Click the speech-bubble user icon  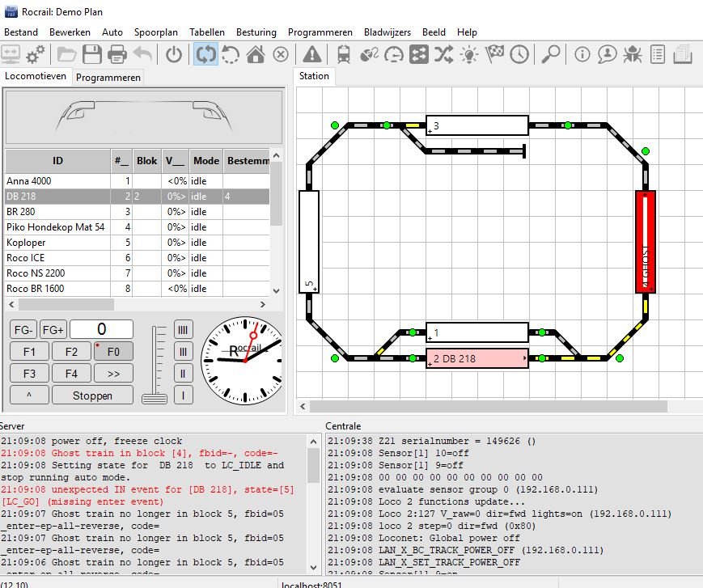[x=607, y=55]
